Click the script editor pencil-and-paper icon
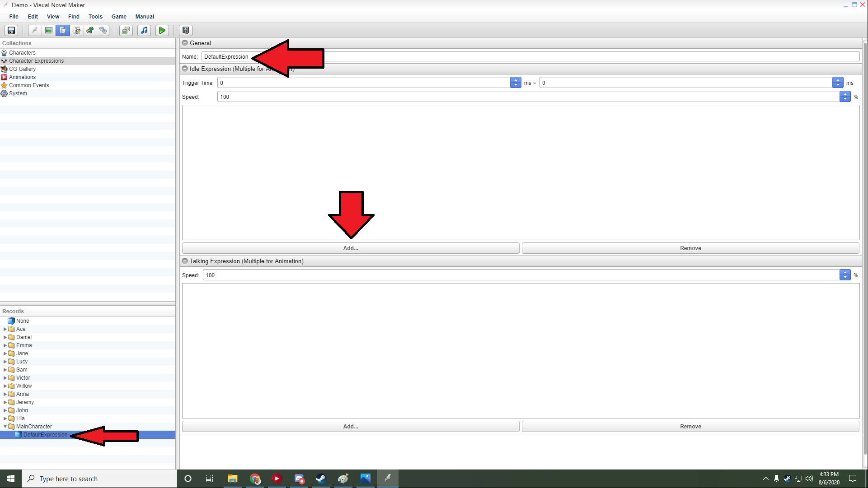Viewport: 868px width, 488px height. pos(77,30)
